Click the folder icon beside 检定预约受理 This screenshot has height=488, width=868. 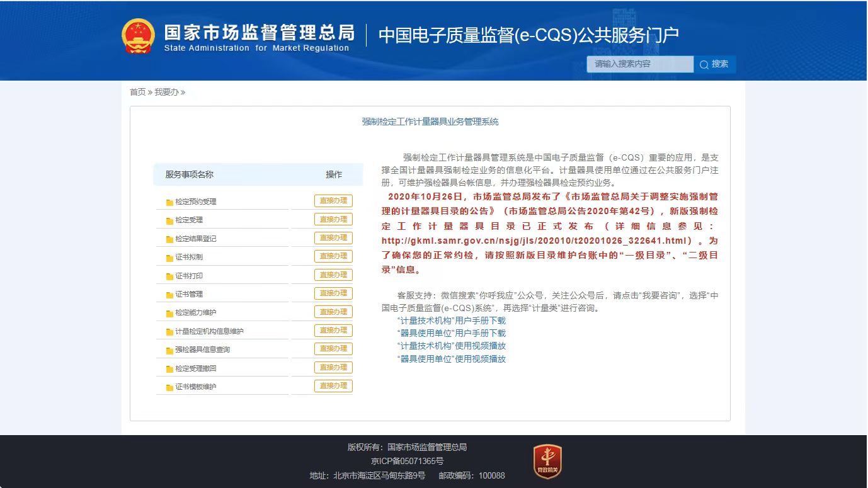point(169,202)
